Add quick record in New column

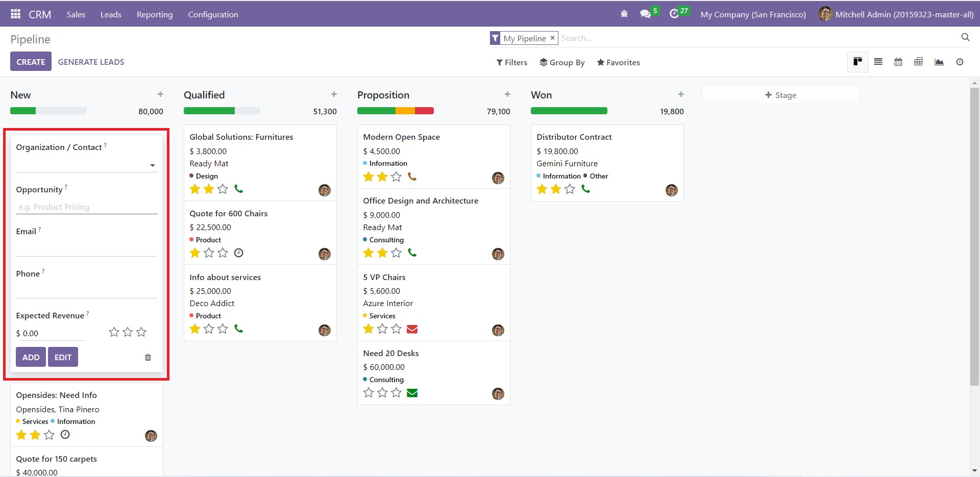[x=160, y=94]
